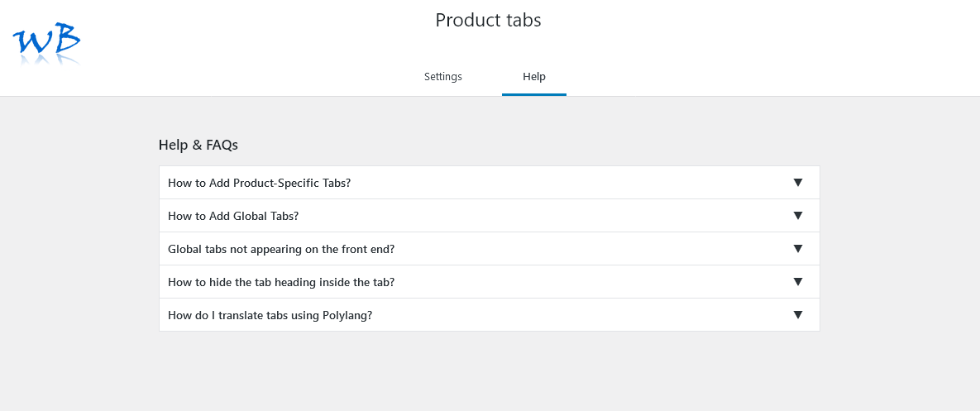Expand "How to Add Global Tabs?" question

click(233, 216)
